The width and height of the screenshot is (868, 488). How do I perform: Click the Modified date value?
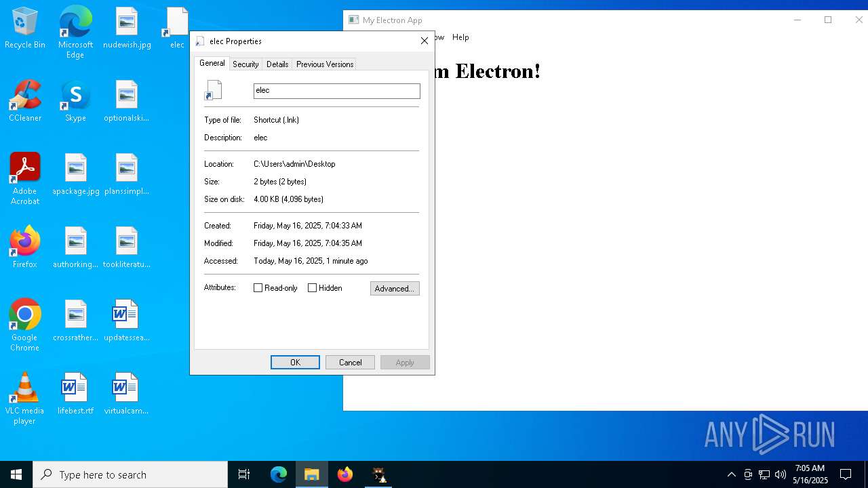pos(308,243)
